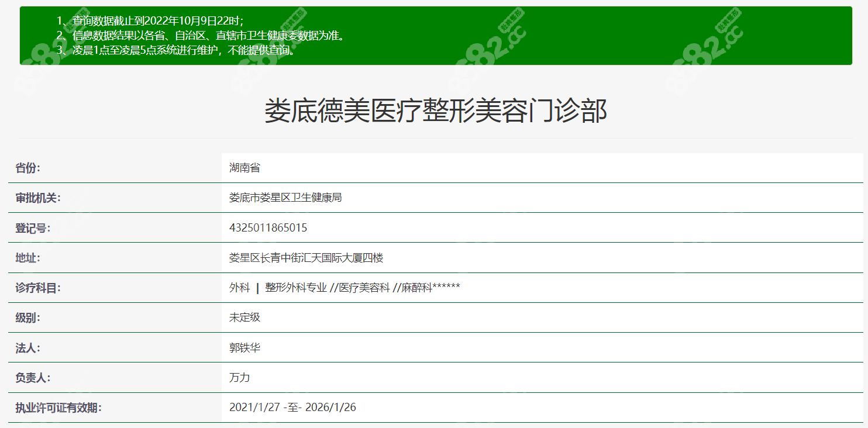Select the 执业许可证有效期 label
Screen dimensions: 868x428
coord(58,408)
